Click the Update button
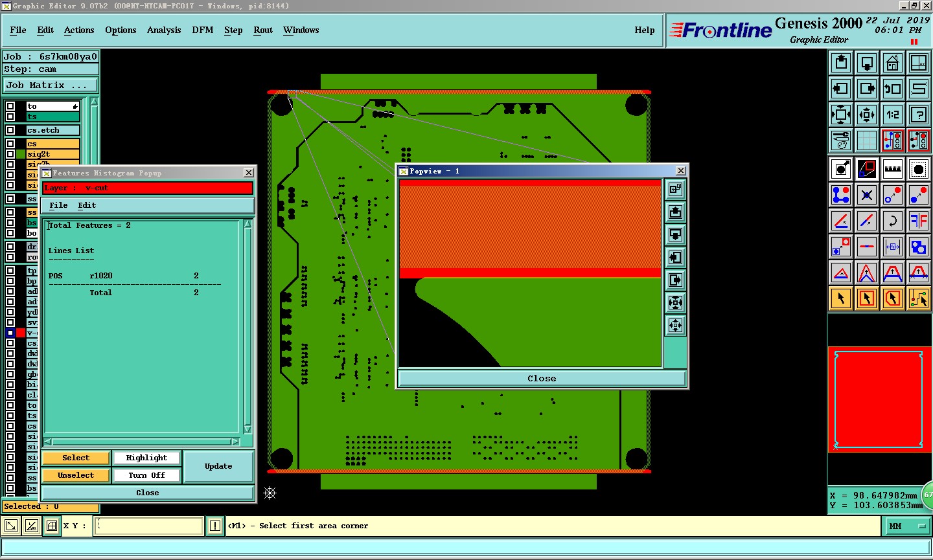 (218, 466)
